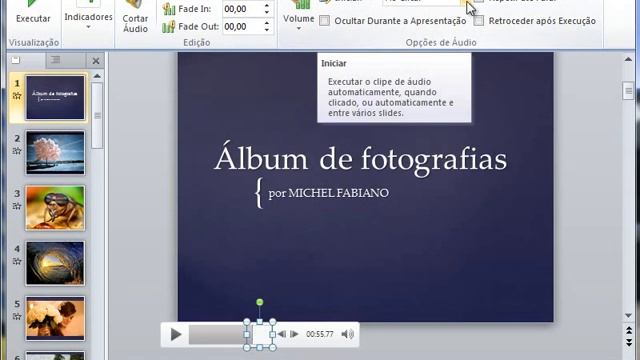Select slide 5 thumbnail with flowers
The height and width of the screenshot is (360, 640).
(x=56, y=319)
